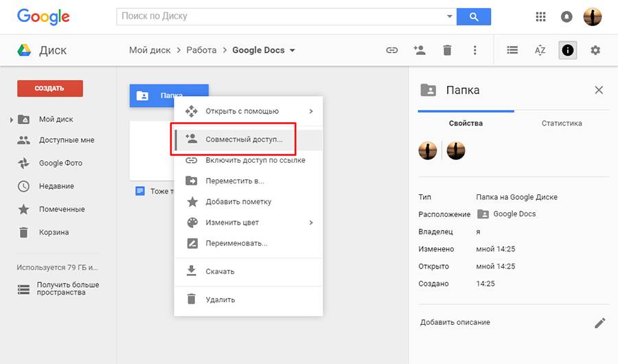
Task: Click second shared user avatar in panel
Action: (456, 150)
